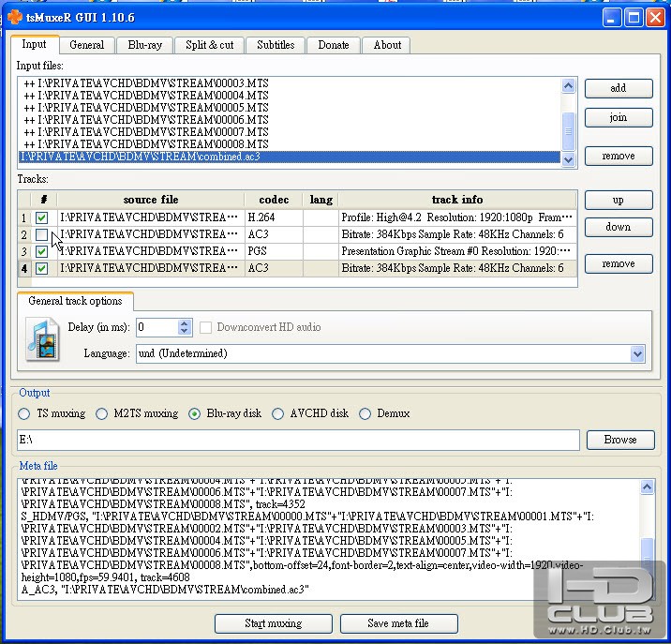Click meta file scrollbar up arrow

(647, 487)
